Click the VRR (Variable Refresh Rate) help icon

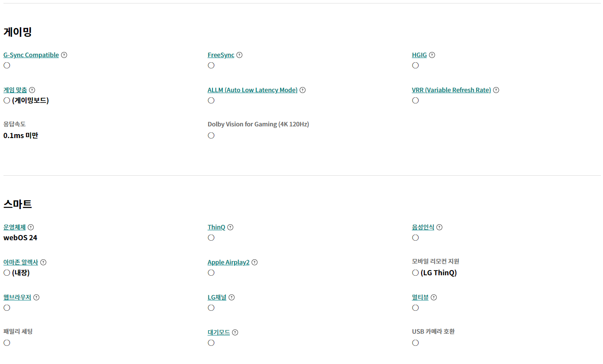pos(496,90)
